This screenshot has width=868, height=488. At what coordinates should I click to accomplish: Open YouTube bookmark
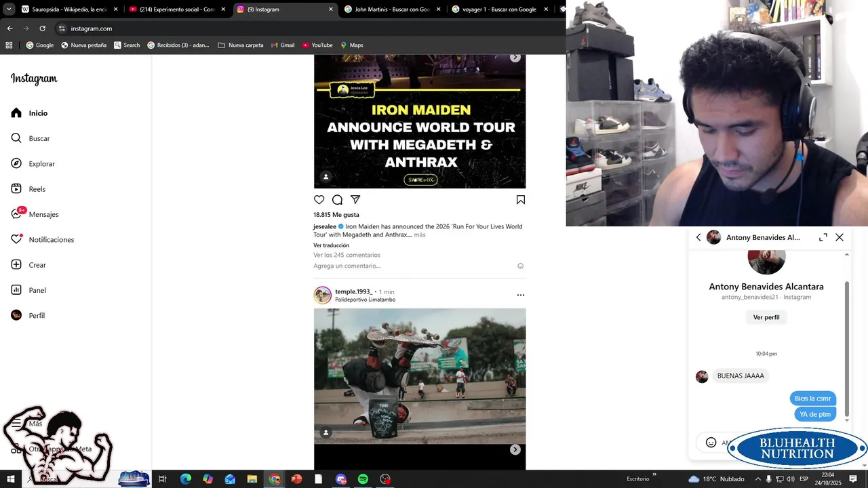point(317,45)
